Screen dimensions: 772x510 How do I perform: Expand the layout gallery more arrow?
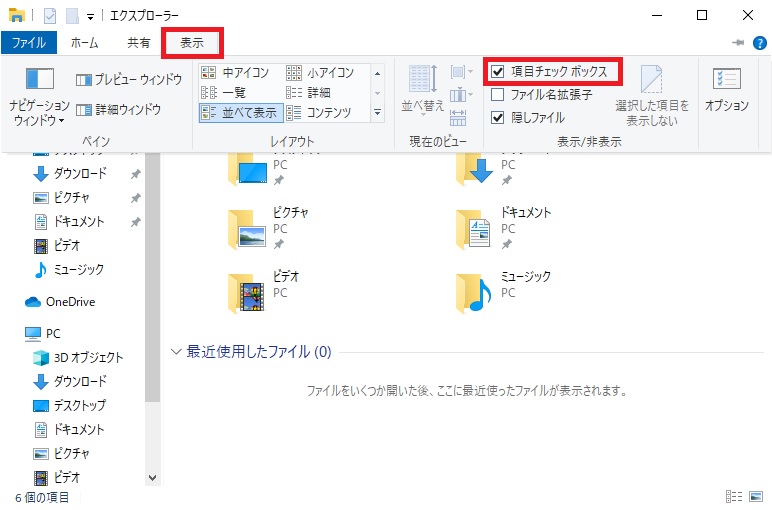click(x=378, y=113)
